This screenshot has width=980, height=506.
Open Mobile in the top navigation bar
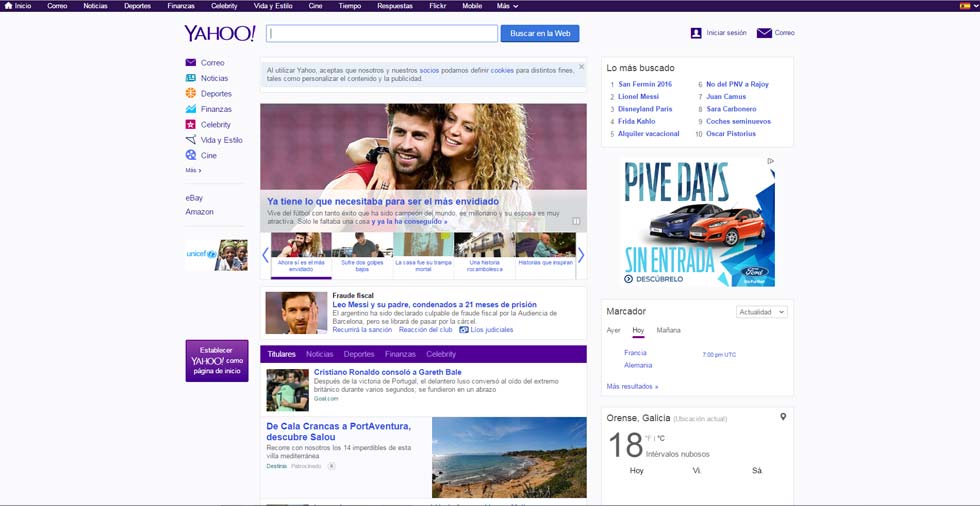click(472, 6)
